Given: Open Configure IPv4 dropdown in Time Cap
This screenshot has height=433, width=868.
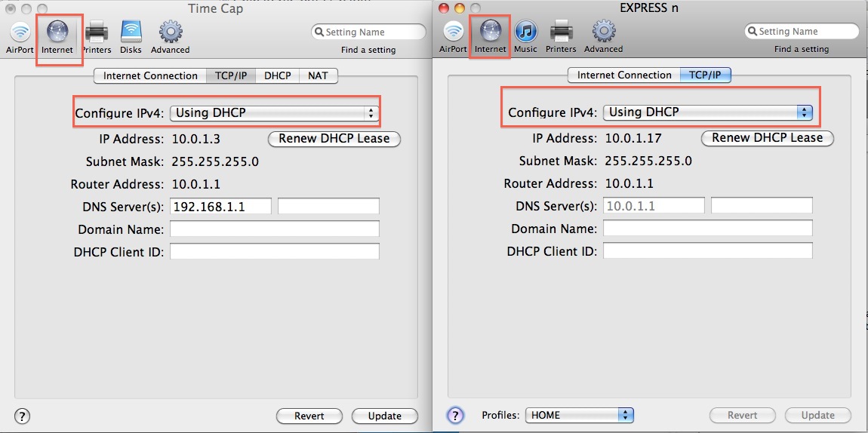Looking at the screenshot, I should click(273, 113).
